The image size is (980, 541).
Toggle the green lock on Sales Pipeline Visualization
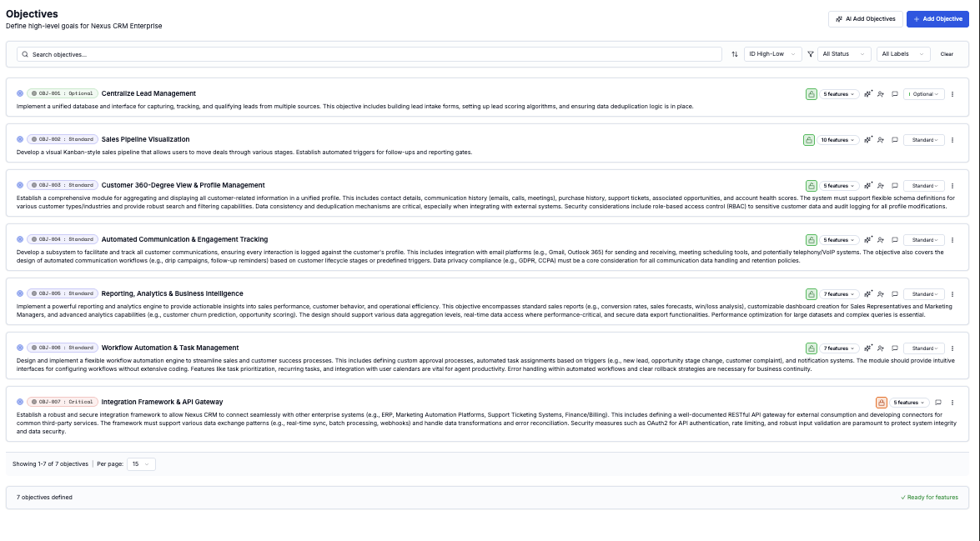pyautogui.click(x=809, y=140)
